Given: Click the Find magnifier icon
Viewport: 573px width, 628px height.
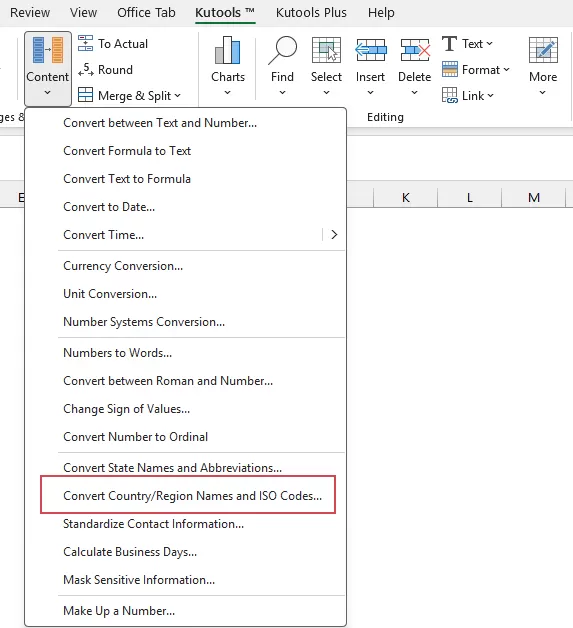Looking at the screenshot, I should pos(282,50).
